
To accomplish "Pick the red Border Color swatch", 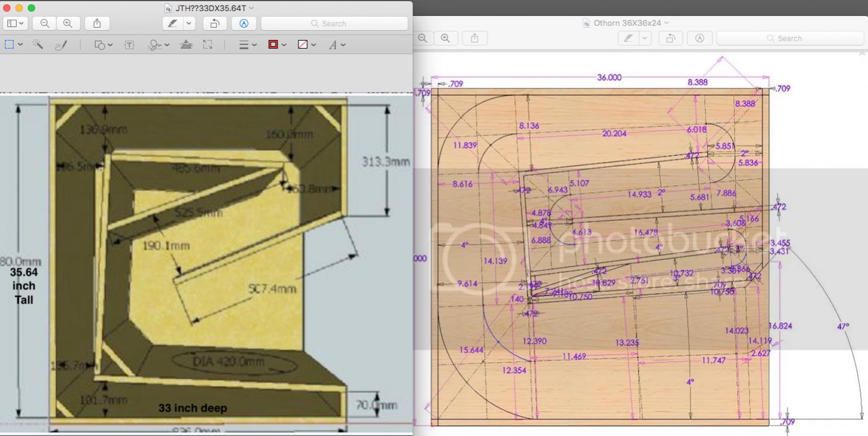I will [x=273, y=44].
